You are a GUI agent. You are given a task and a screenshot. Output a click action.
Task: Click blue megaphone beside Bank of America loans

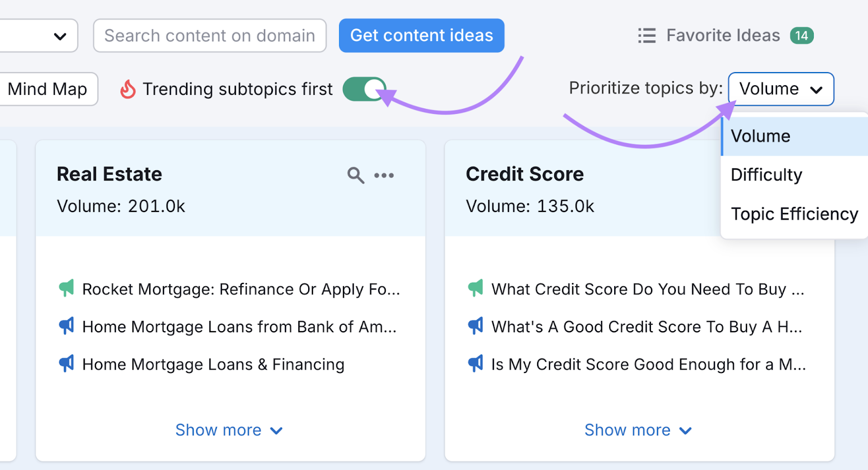click(66, 326)
